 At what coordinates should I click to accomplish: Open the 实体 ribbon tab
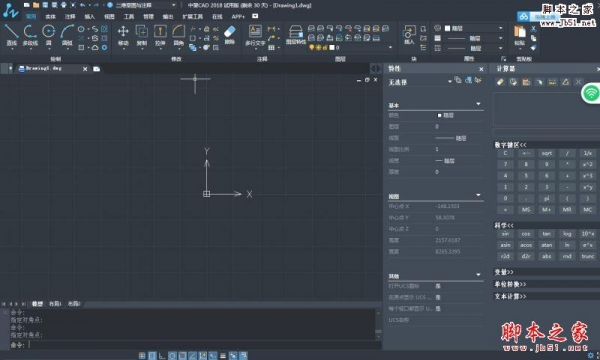click(51, 16)
